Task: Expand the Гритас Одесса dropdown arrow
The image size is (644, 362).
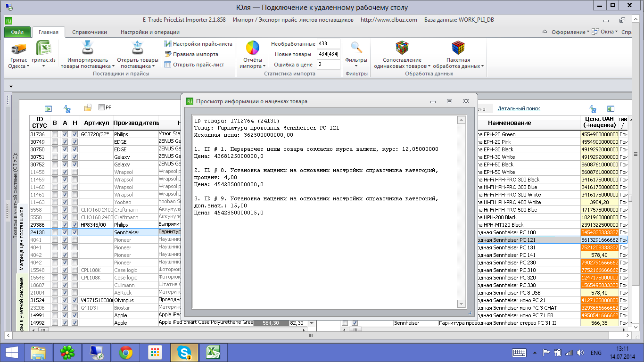Action: pyautogui.click(x=28, y=66)
